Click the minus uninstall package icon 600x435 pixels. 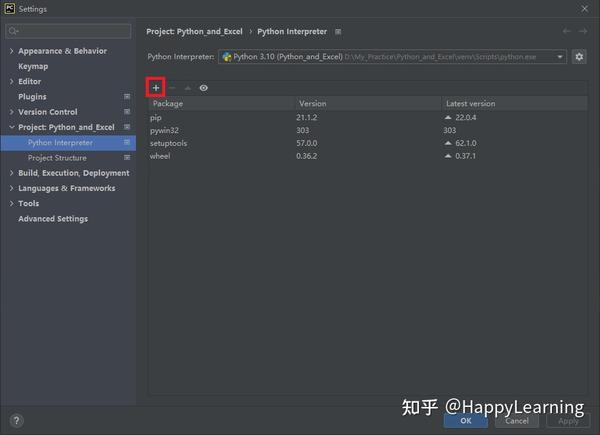point(172,88)
